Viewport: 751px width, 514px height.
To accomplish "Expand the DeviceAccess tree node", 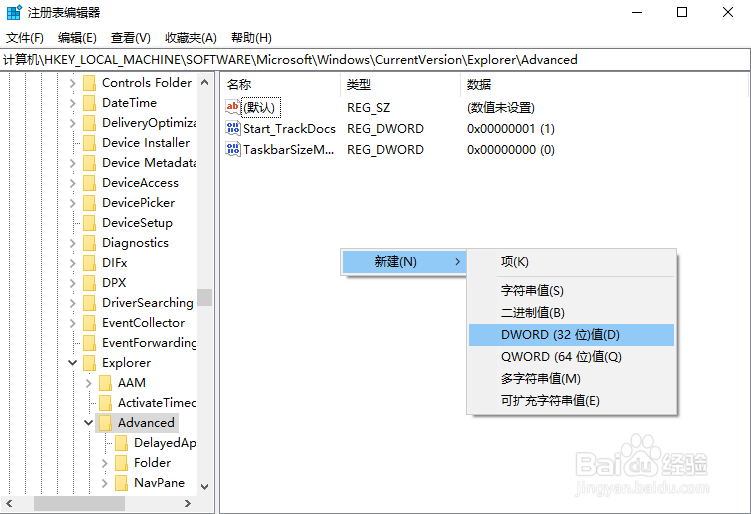I will point(72,183).
